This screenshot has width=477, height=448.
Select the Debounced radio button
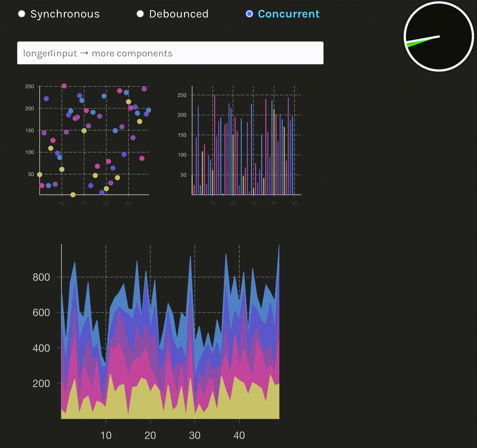pos(140,14)
